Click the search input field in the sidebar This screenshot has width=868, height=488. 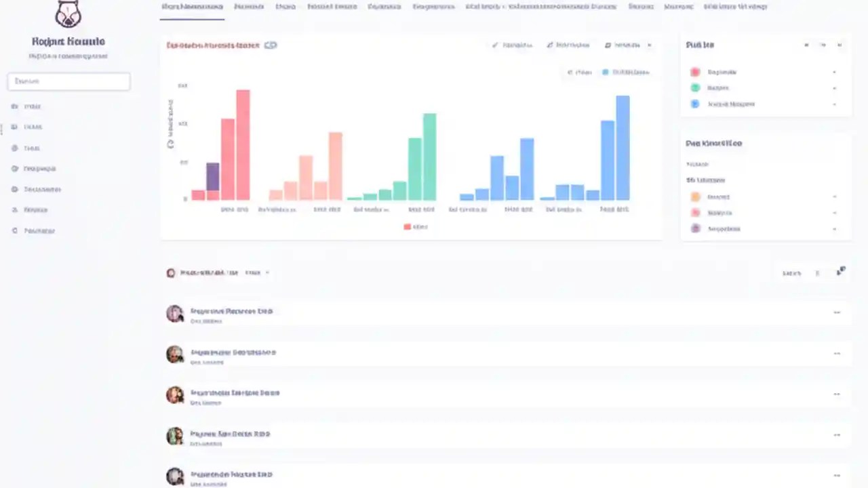coord(68,81)
